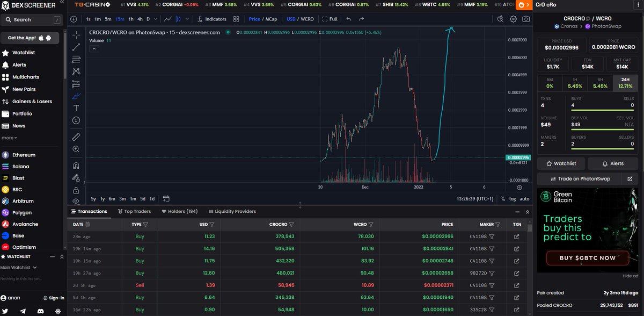Image resolution: width=644 pixels, height=316 pixels.
Task: Open external link for the 28m ago transaction
Action: [517, 236]
